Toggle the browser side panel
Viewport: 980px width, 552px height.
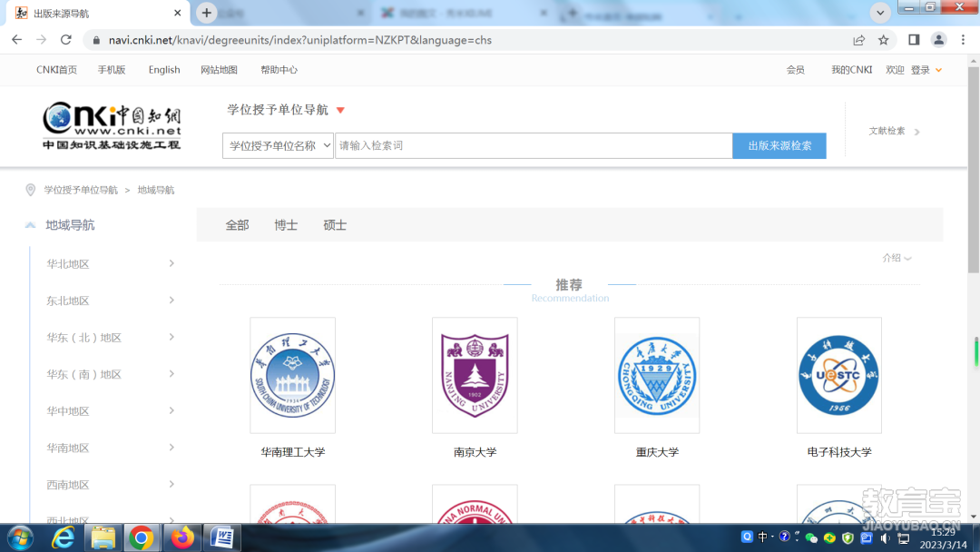914,40
